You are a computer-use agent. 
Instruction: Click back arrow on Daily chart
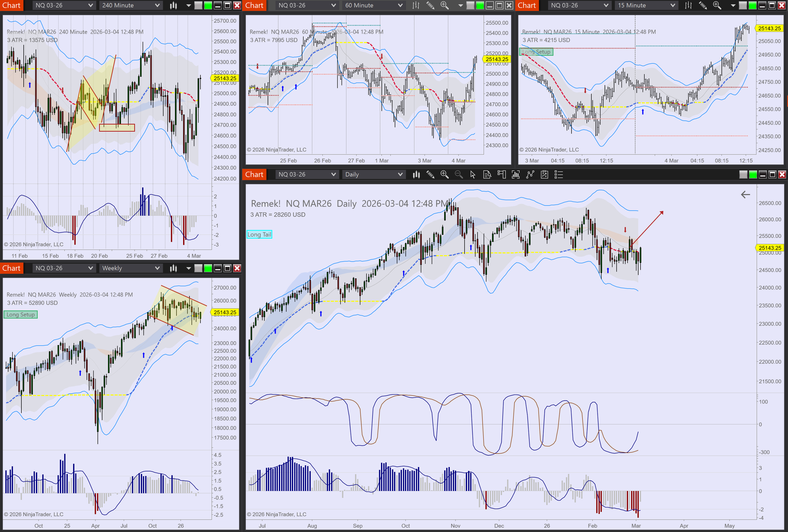(x=745, y=195)
